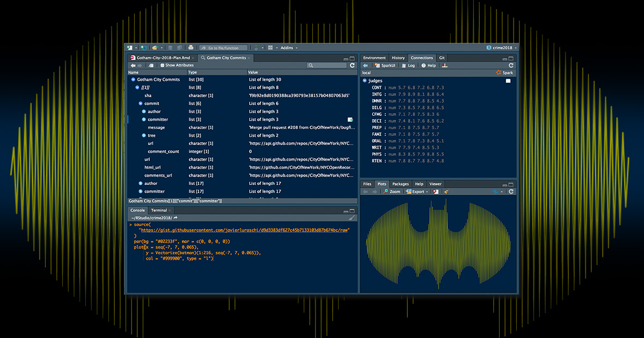
Task: Clear the console with the broom icon
Action: pyautogui.click(x=352, y=218)
